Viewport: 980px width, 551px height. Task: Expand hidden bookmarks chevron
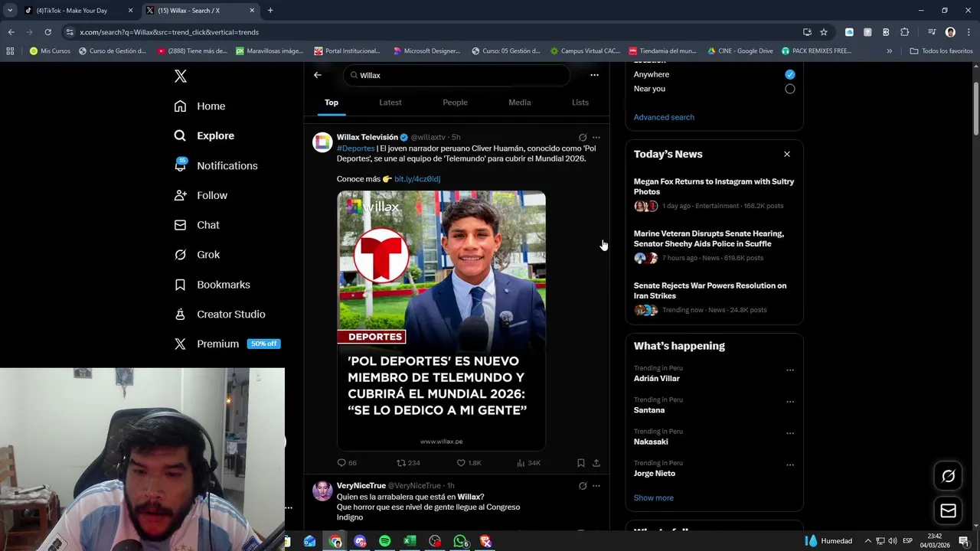889,51
